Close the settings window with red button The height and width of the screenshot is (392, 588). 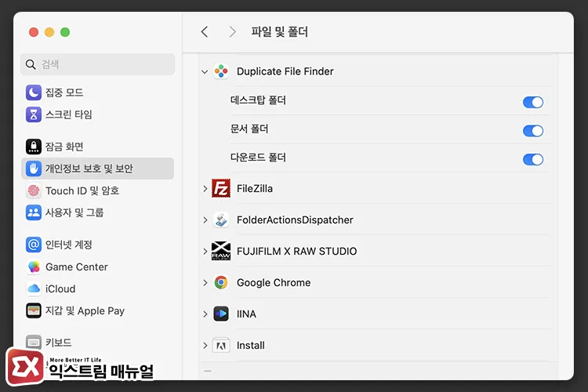[34, 32]
